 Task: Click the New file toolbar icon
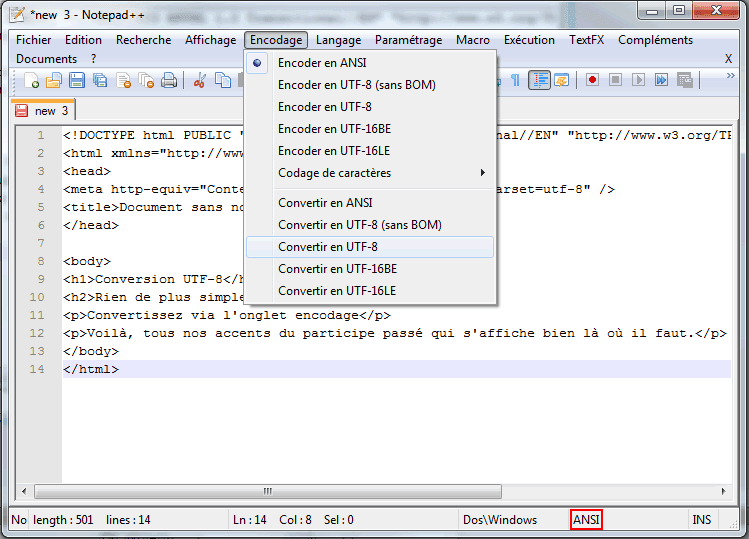click(x=31, y=80)
